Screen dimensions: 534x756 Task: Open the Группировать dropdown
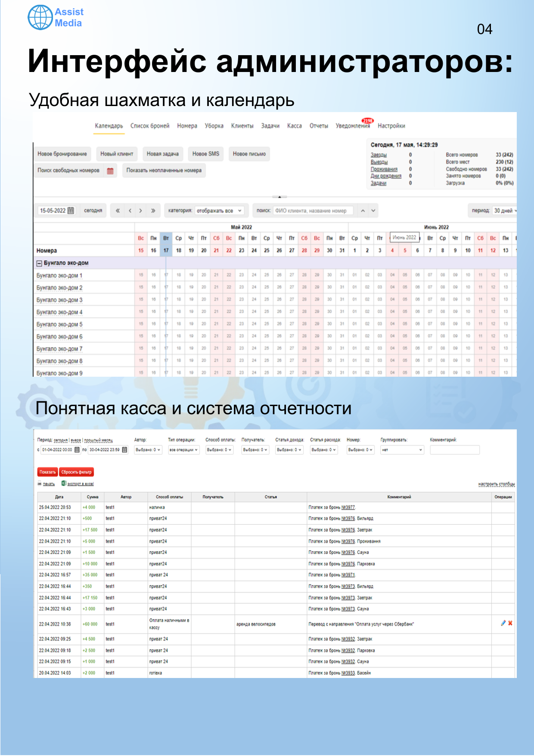pyautogui.click(x=402, y=450)
